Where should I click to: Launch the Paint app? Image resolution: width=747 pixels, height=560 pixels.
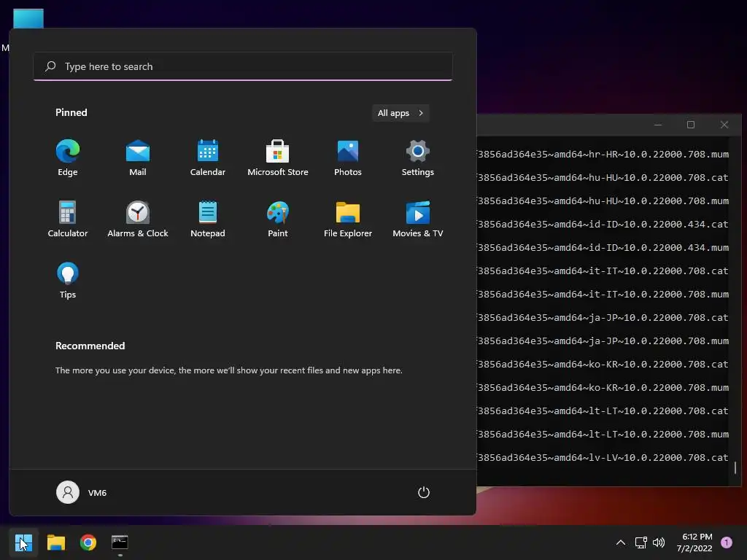(x=278, y=219)
